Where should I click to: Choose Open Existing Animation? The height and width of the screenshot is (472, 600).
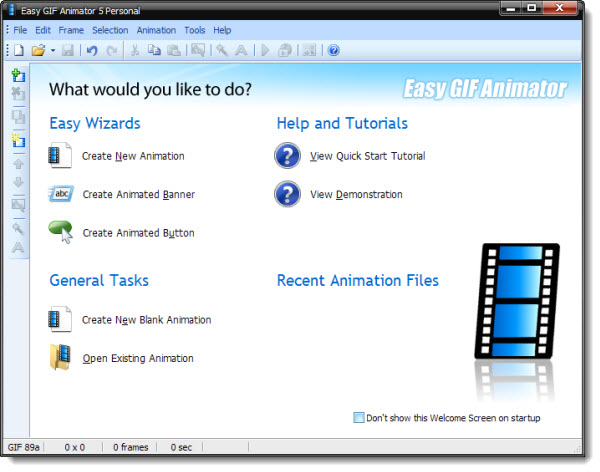pos(137,358)
